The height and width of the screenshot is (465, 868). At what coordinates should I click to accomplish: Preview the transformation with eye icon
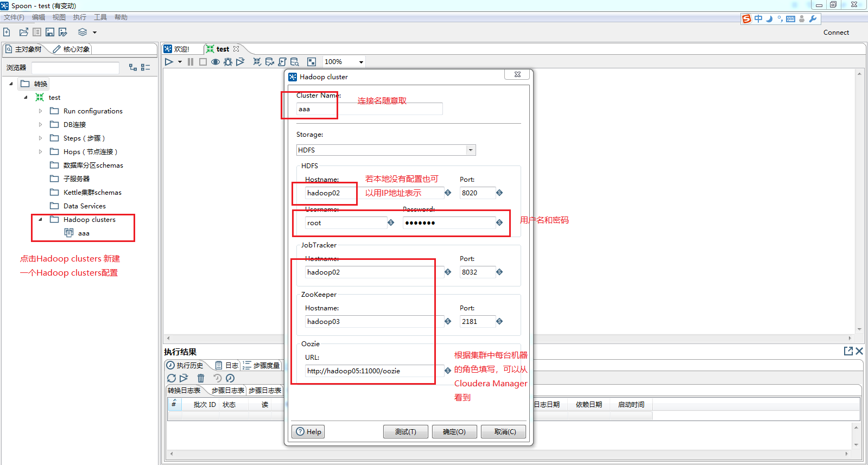[216, 62]
